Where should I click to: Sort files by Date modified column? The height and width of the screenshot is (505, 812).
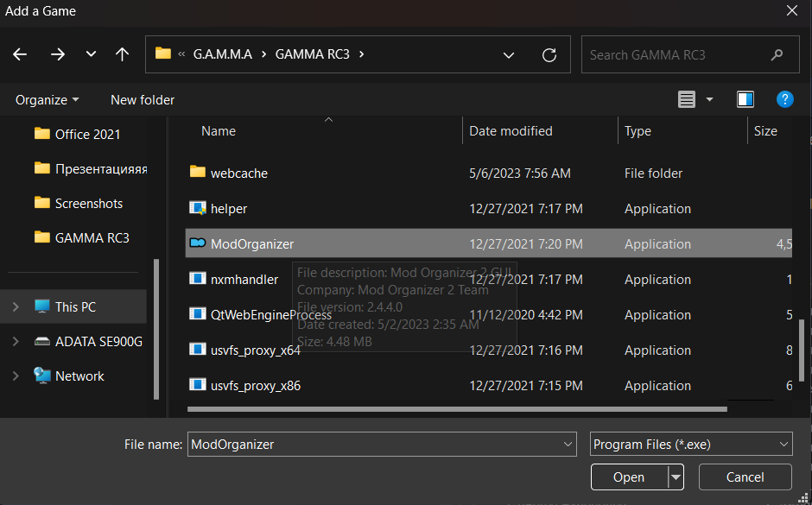pos(511,131)
